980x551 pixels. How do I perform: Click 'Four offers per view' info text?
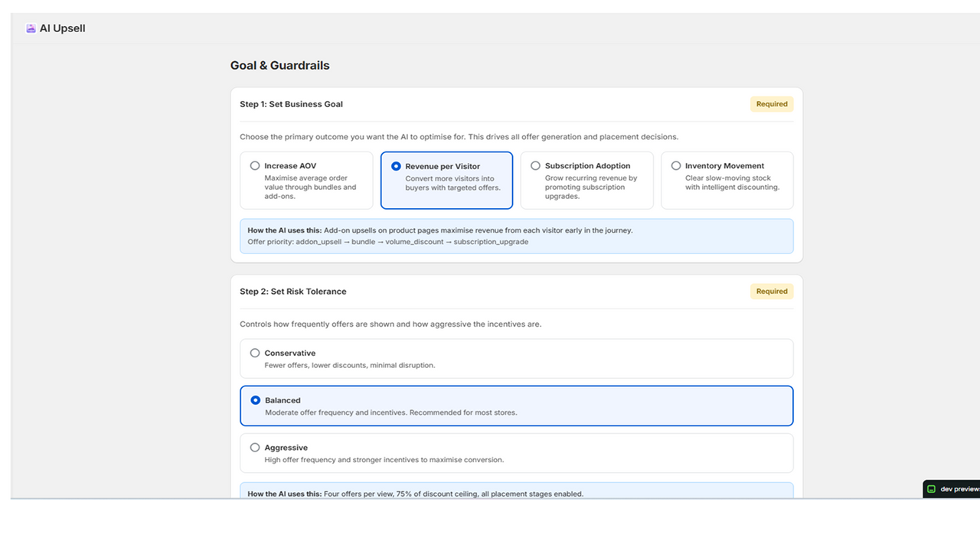pyautogui.click(x=453, y=494)
